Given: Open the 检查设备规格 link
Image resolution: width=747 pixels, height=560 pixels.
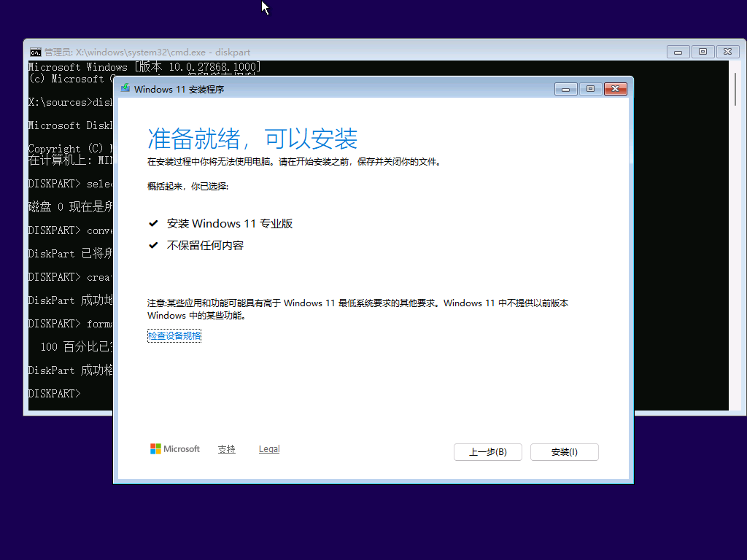Looking at the screenshot, I should (x=174, y=335).
